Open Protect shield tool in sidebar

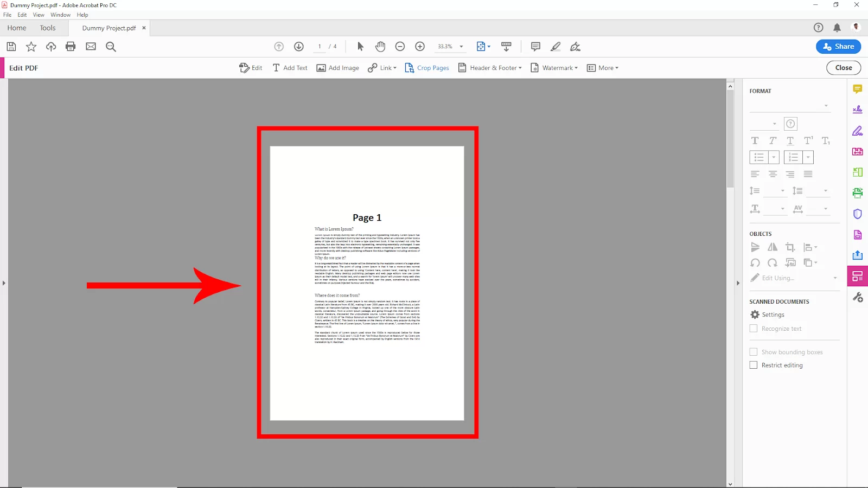coord(858,214)
